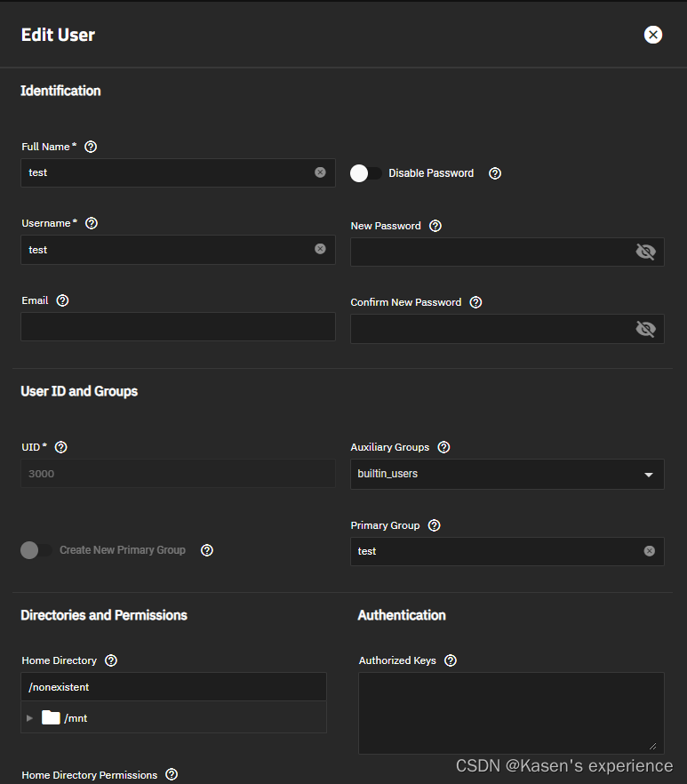This screenshot has width=687, height=784.
Task: Click the Email input field
Action: 178,327
